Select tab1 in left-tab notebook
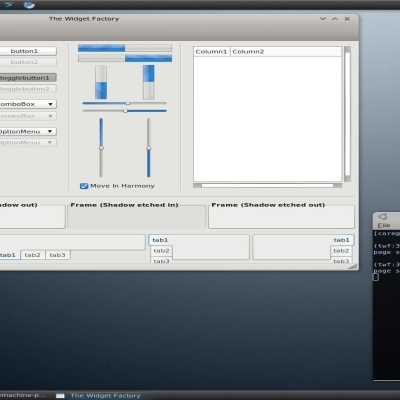 (160, 240)
